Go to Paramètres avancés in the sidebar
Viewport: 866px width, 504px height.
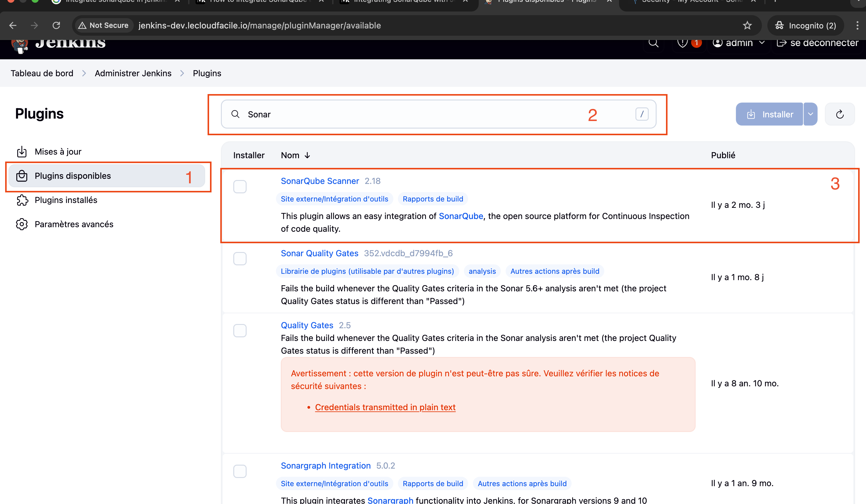pos(74,224)
